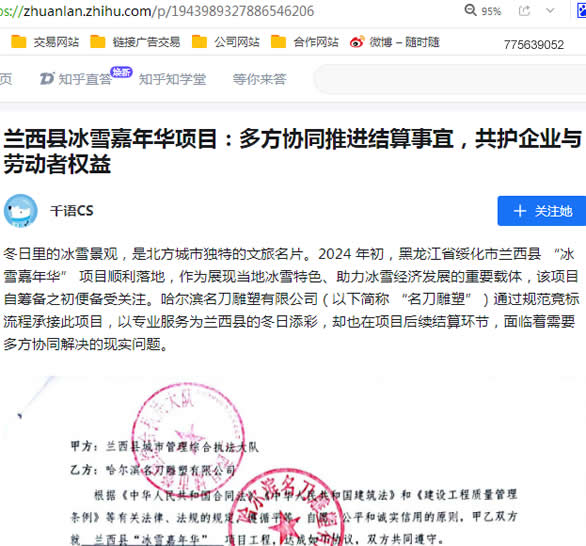Open the 链接广告交易 bookmark folder
This screenshot has width=586, height=546.
(135, 42)
